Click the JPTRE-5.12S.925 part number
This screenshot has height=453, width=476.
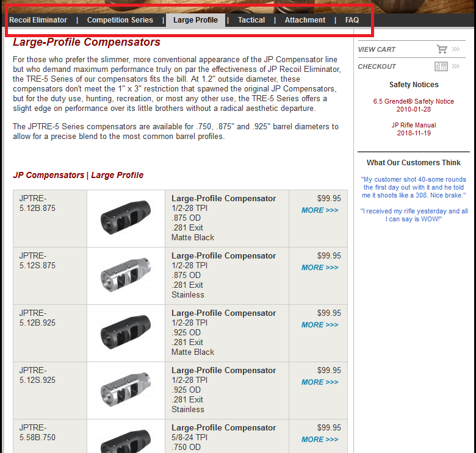(x=37, y=375)
